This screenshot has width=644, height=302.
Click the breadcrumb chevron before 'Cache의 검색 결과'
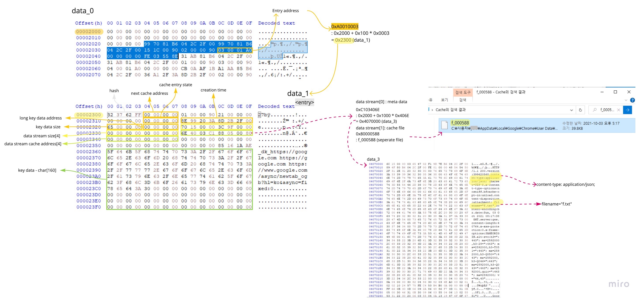[432, 110]
